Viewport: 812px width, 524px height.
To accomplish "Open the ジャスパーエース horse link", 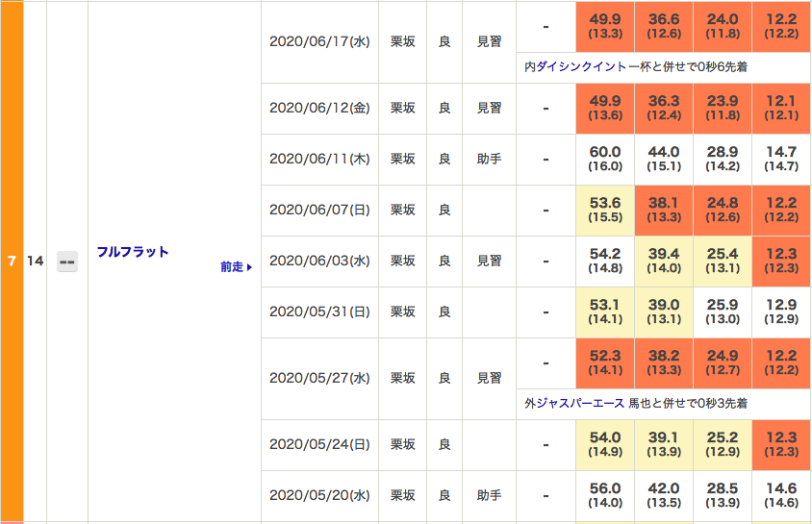I will coord(580,404).
